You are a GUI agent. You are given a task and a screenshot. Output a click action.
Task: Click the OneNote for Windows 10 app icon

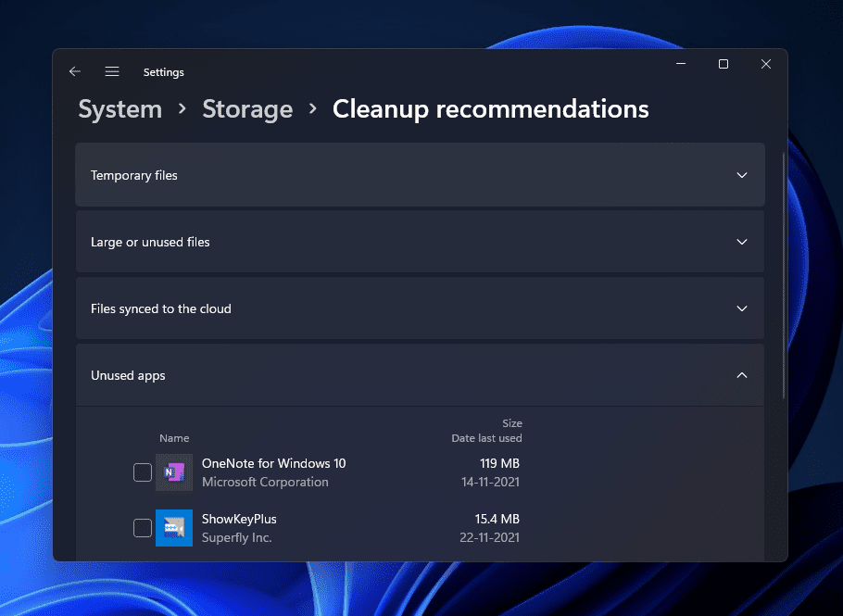click(x=174, y=472)
